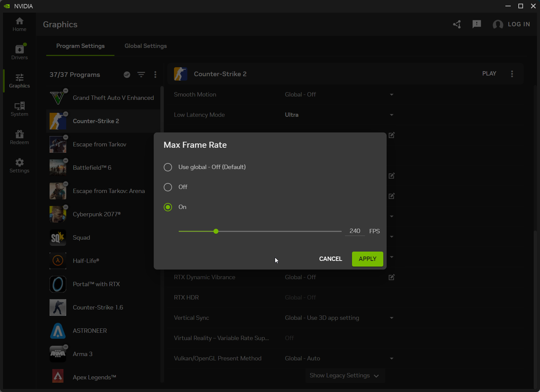Select the On radio option

[x=168, y=207]
